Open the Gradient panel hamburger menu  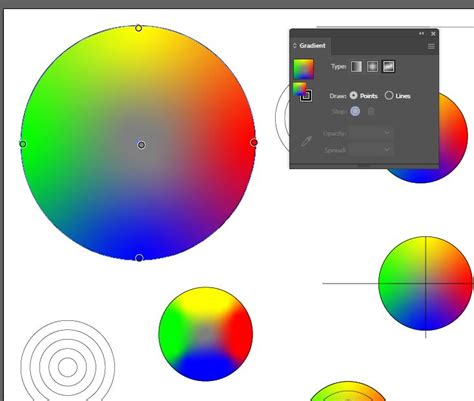(x=431, y=46)
